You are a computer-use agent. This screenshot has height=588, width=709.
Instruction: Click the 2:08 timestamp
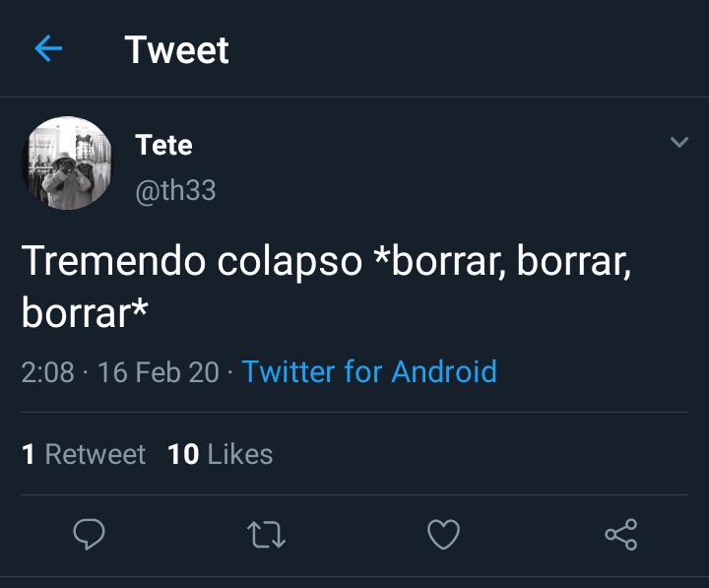(x=47, y=371)
